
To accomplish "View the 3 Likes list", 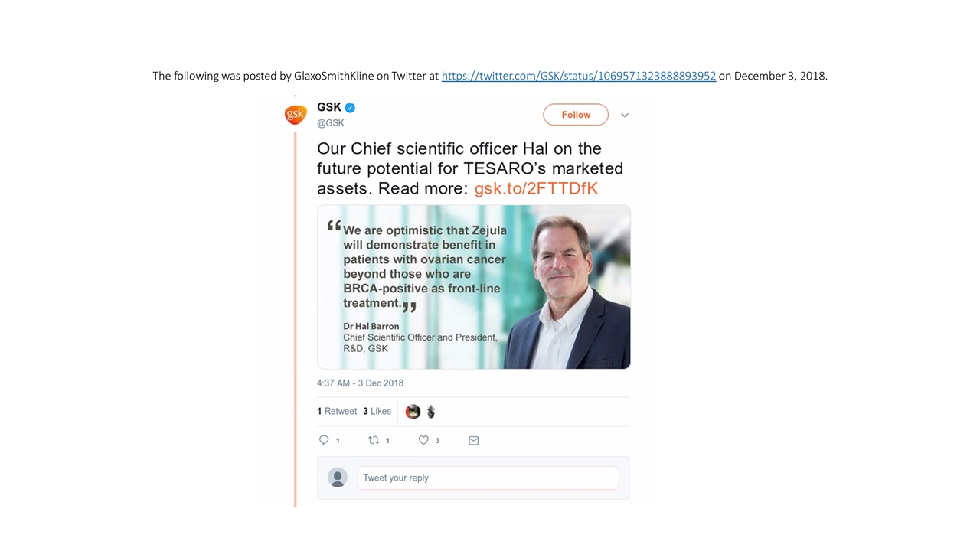I will coord(377,412).
